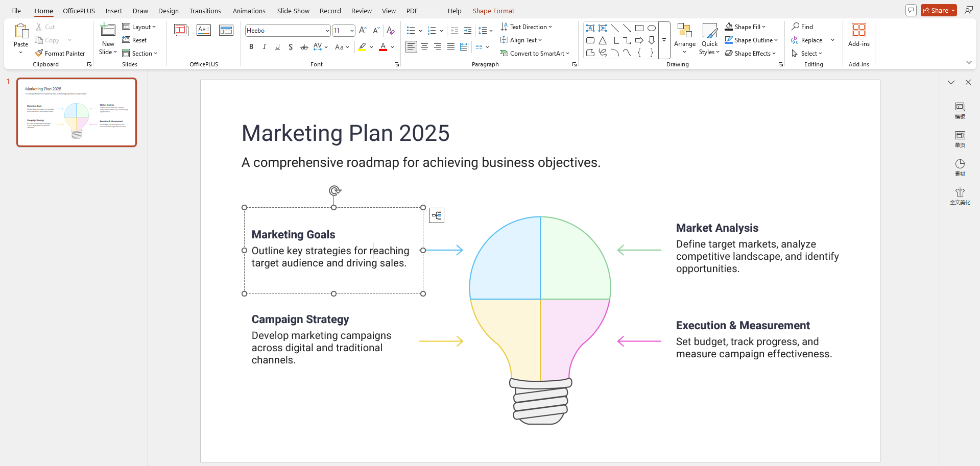
Task: Increase list indent level
Action: [x=468, y=31]
